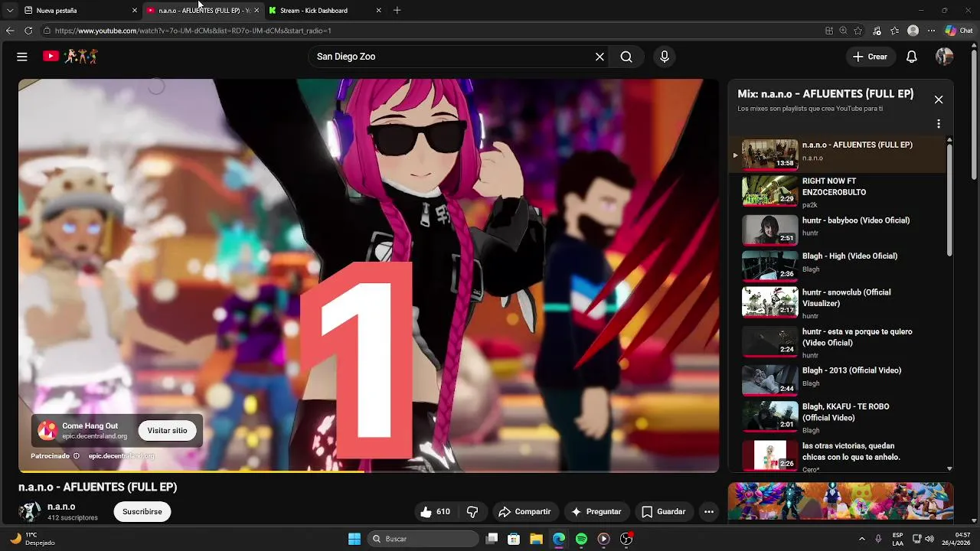980x551 pixels.
Task: Open a new browser tab
Action: point(397,11)
